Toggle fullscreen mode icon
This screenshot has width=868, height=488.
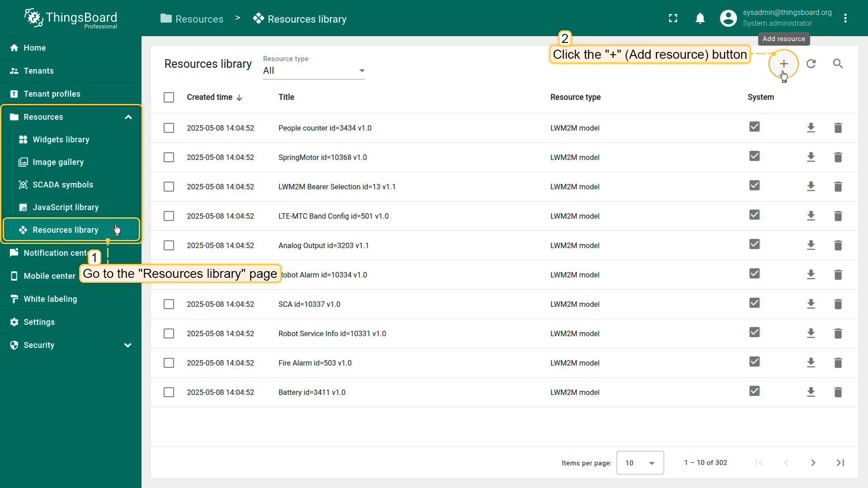coord(673,18)
